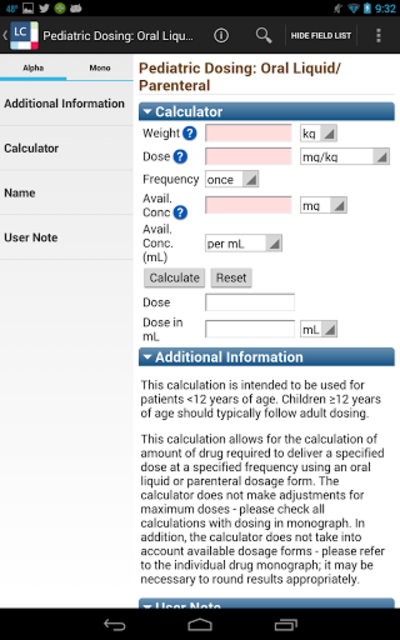Tap the LC app logo to go back
The height and width of the screenshot is (640, 400).
click(x=24, y=36)
